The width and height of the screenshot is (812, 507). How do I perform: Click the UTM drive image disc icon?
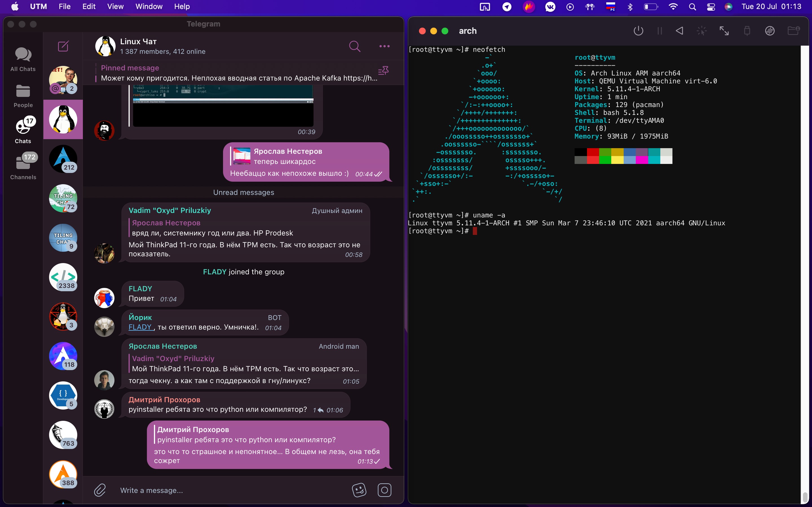(769, 31)
